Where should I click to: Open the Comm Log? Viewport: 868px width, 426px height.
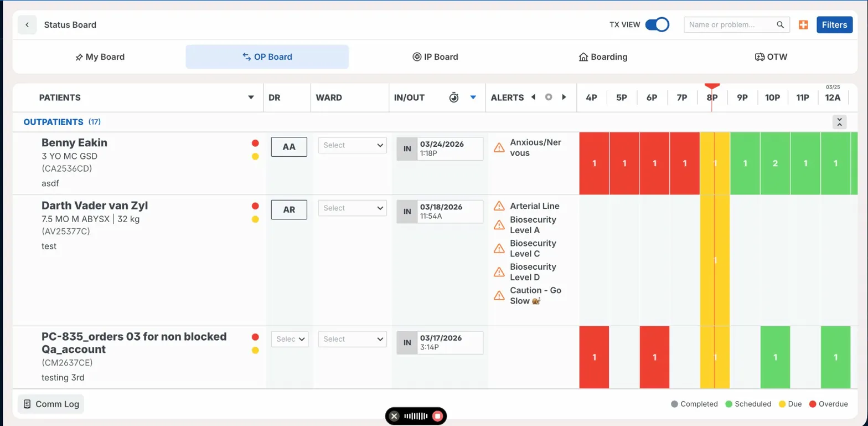tap(51, 404)
